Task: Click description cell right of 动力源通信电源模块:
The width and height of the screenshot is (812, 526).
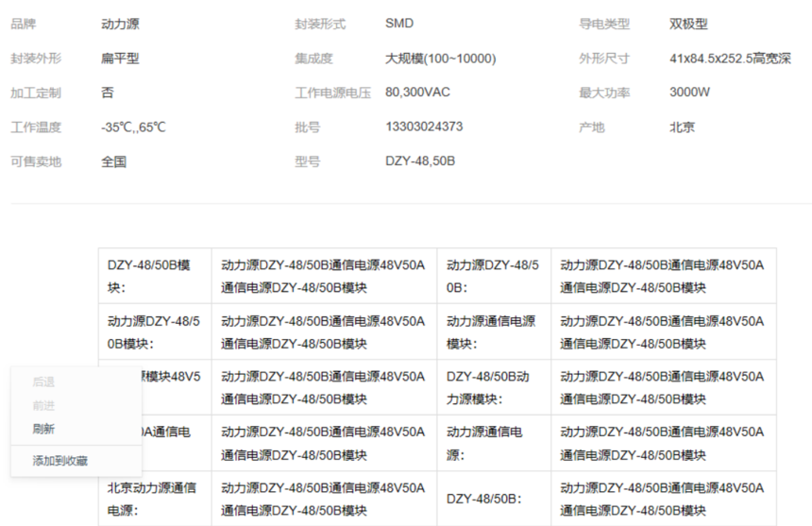Action: [664, 331]
